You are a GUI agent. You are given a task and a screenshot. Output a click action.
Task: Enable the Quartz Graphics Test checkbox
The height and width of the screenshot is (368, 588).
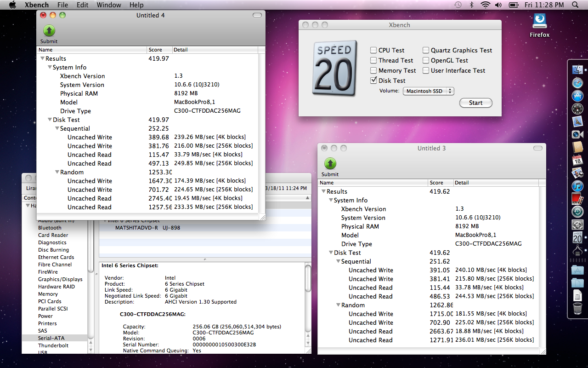pyautogui.click(x=426, y=50)
